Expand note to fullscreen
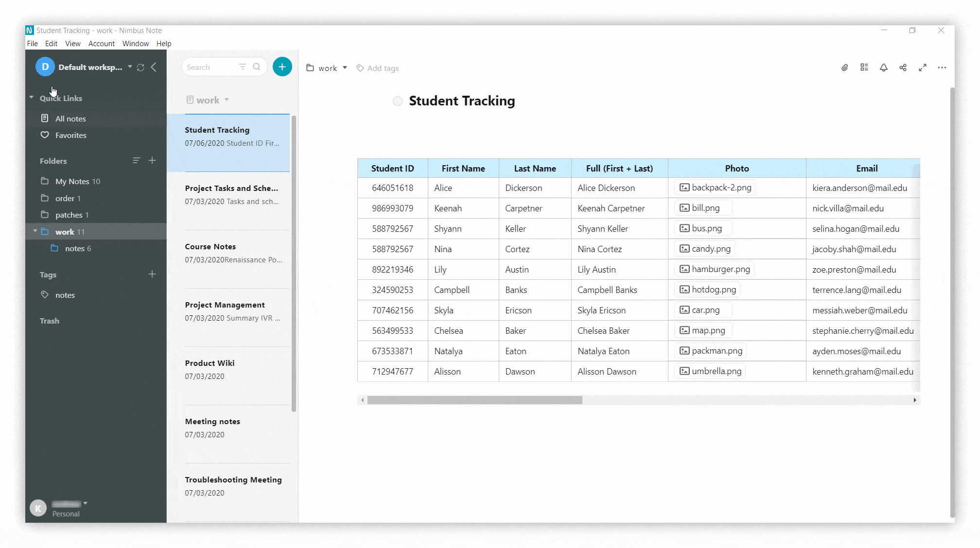 tap(922, 68)
